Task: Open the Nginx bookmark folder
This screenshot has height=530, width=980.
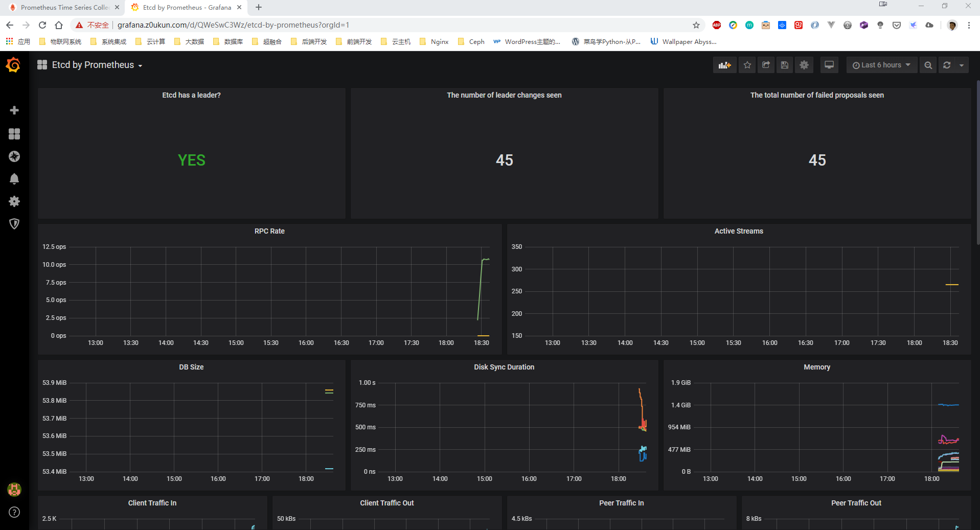Action: (434, 41)
